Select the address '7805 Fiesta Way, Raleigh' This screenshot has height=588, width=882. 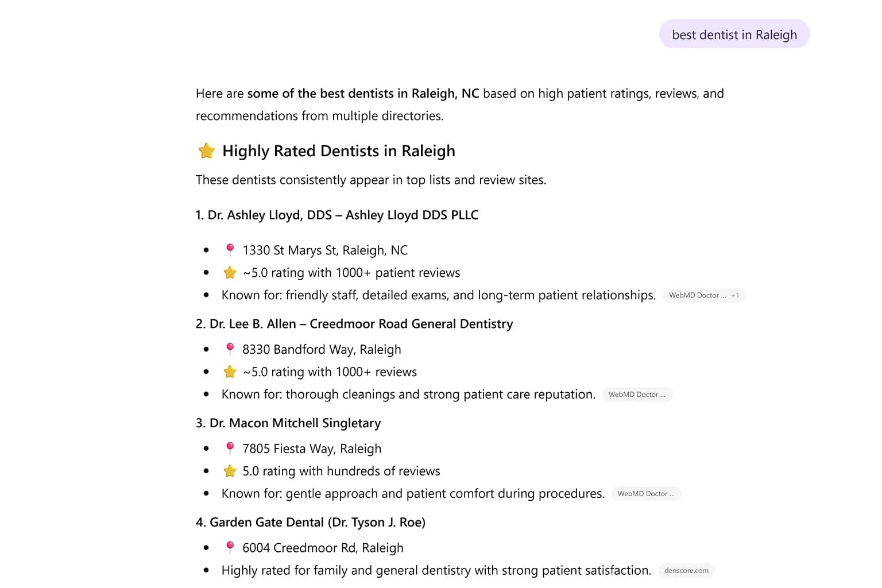(312, 448)
